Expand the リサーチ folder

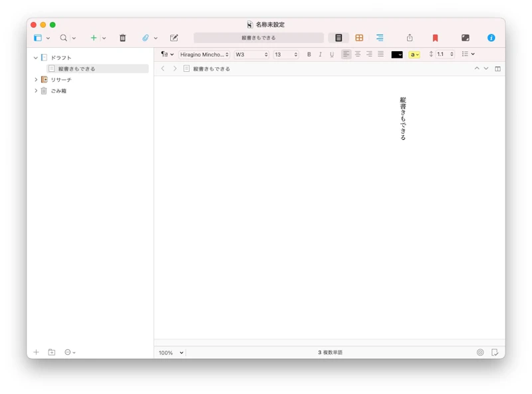coord(37,80)
